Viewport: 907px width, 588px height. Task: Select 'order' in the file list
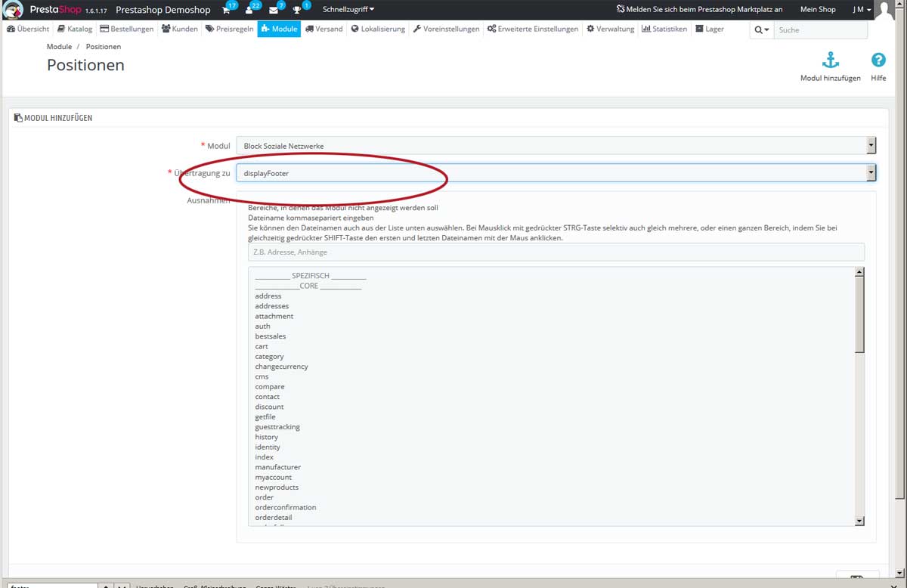point(265,497)
